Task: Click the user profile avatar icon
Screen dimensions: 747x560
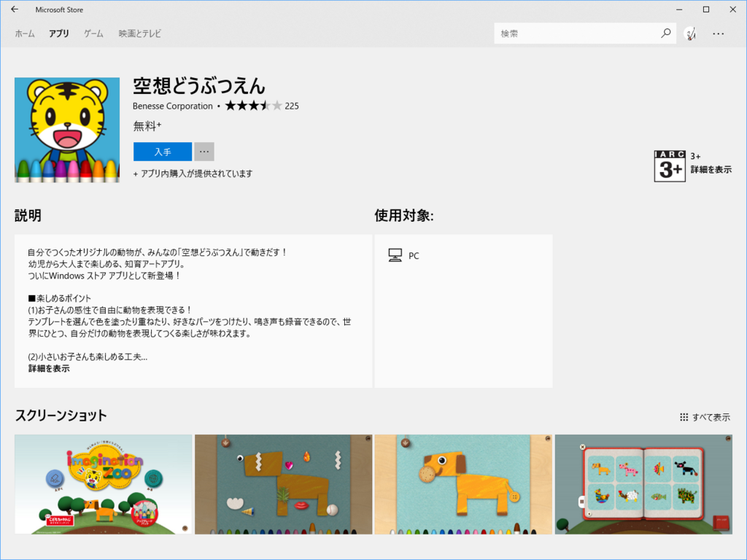Action: (x=689, y=33)
